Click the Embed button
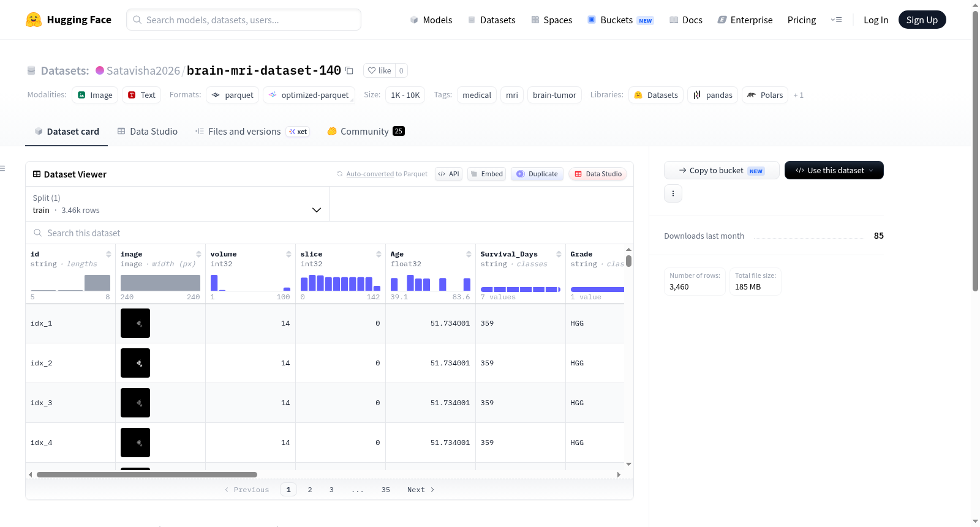This screenshot has height=527, width=980. [x=487, y=174]
